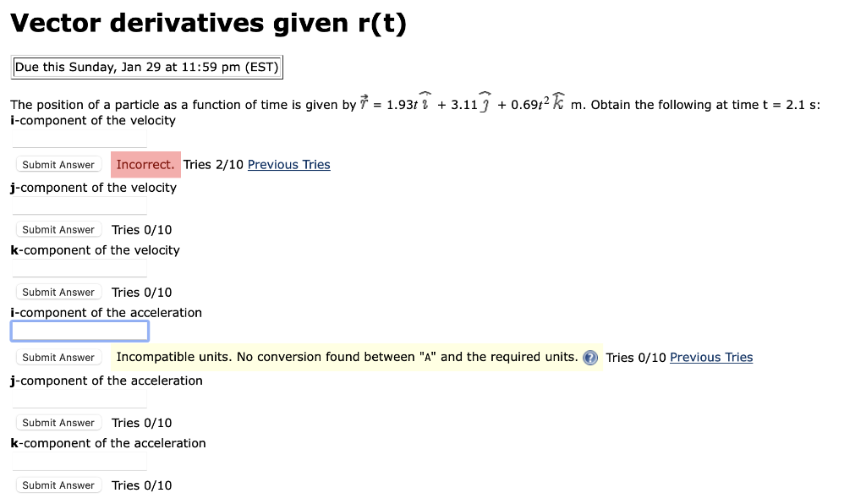Open Previous Tries for the i-component acceleration
This screenshot has height=504, width=866.
pos(710,357)
